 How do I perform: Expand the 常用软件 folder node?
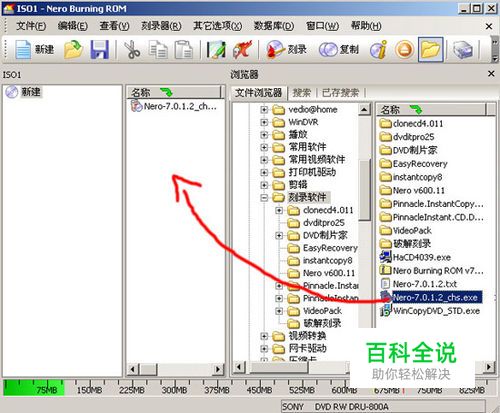click(264, 147)
